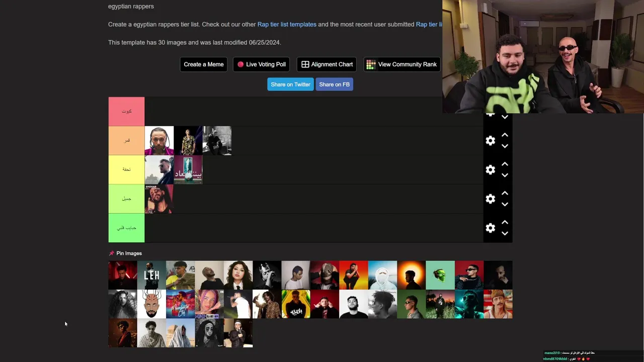Select the man in yellow jersey thumbnail

[181, 275]
